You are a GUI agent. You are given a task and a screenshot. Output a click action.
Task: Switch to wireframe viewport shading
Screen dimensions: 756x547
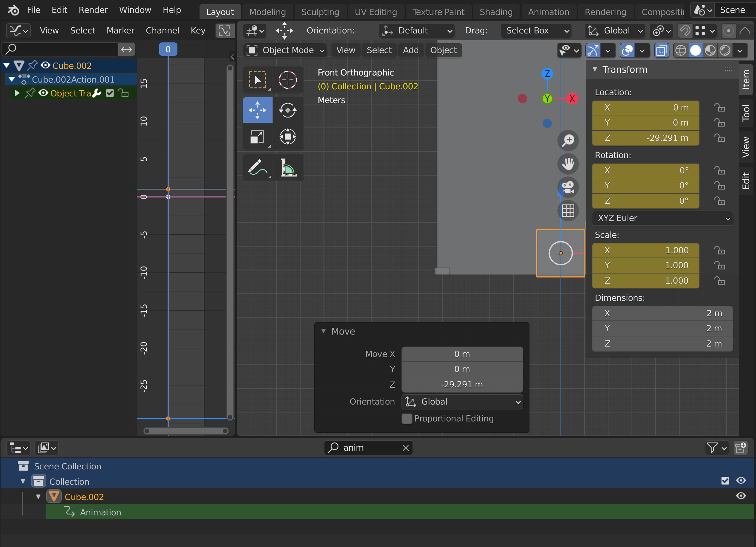(680, 50)
